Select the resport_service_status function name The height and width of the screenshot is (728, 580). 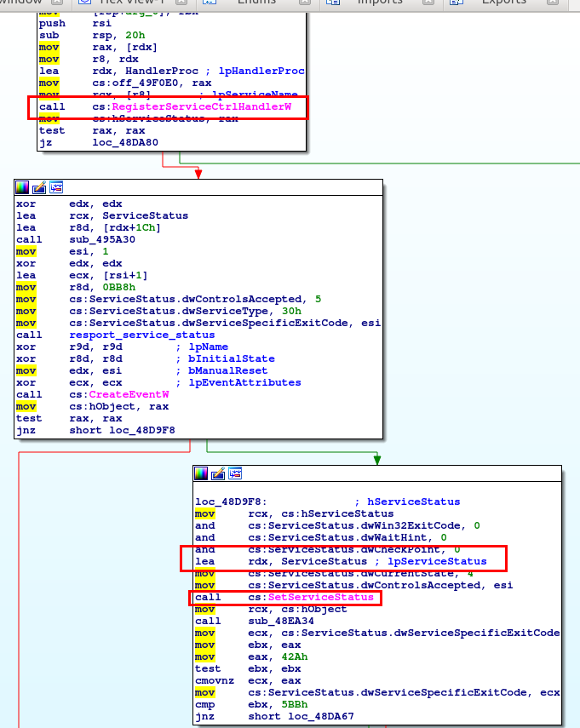click(x=141, y=335)
